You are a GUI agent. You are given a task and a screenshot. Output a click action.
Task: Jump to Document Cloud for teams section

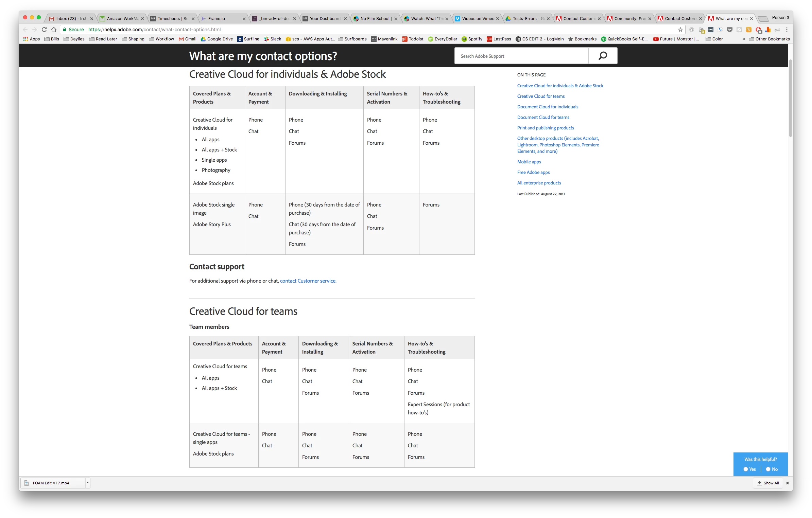[x=543, y=117]
